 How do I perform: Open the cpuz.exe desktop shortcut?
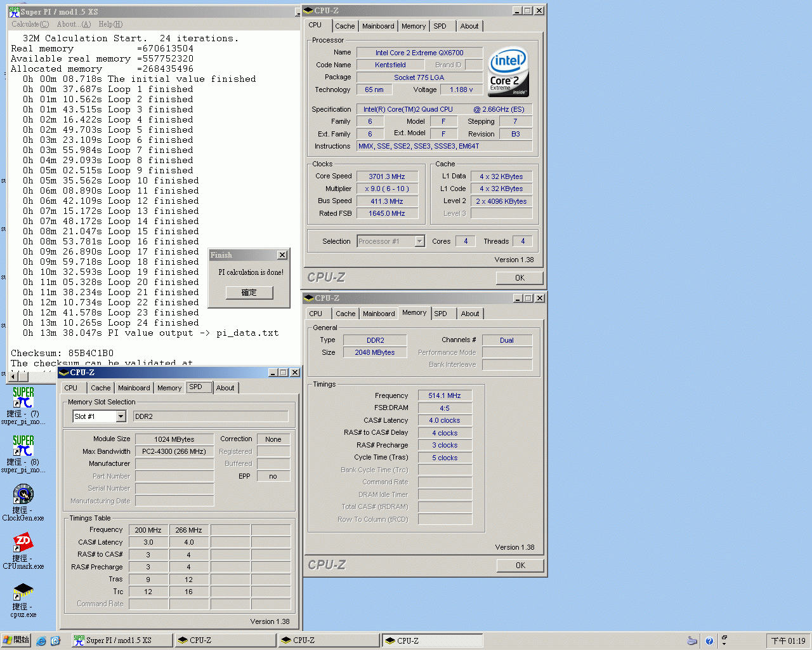(x=23, y=599)
